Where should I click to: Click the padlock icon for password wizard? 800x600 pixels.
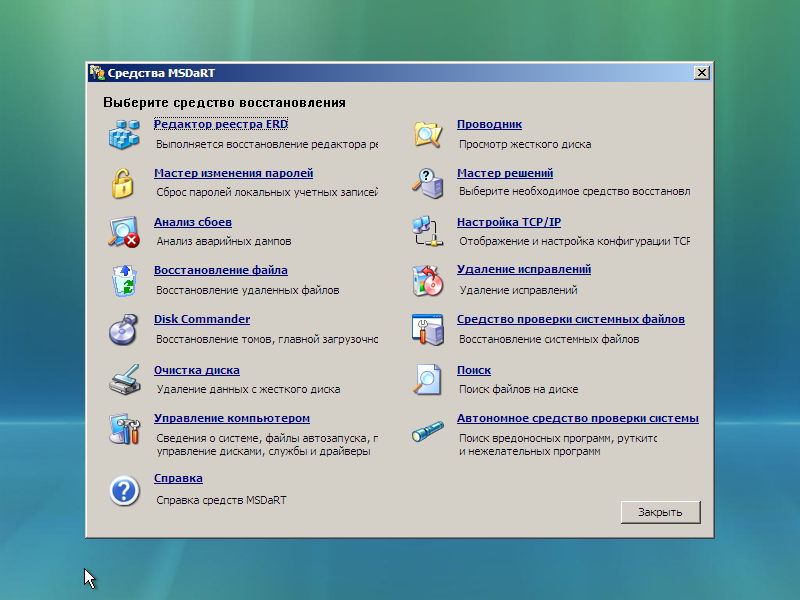tap(122, 183)
